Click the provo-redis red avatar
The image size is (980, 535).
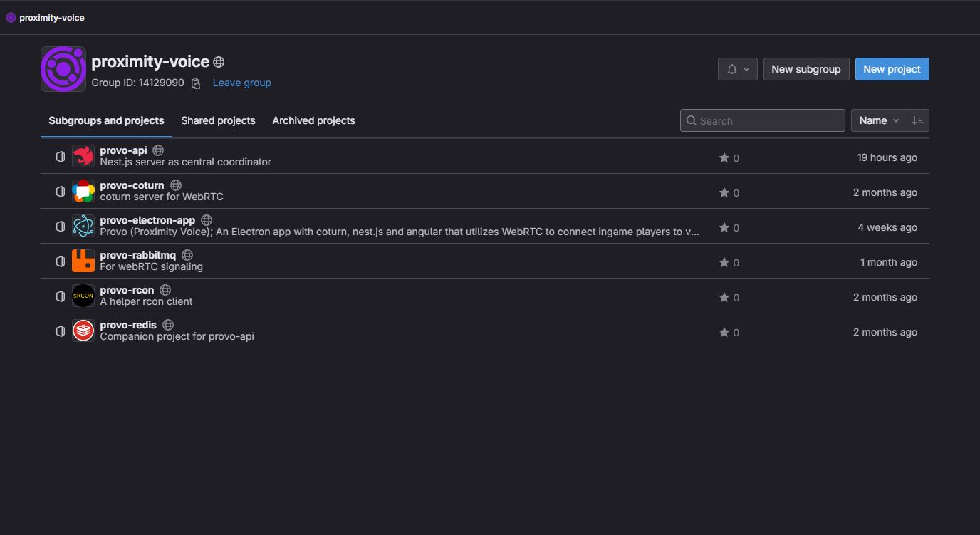pos(83,331)
